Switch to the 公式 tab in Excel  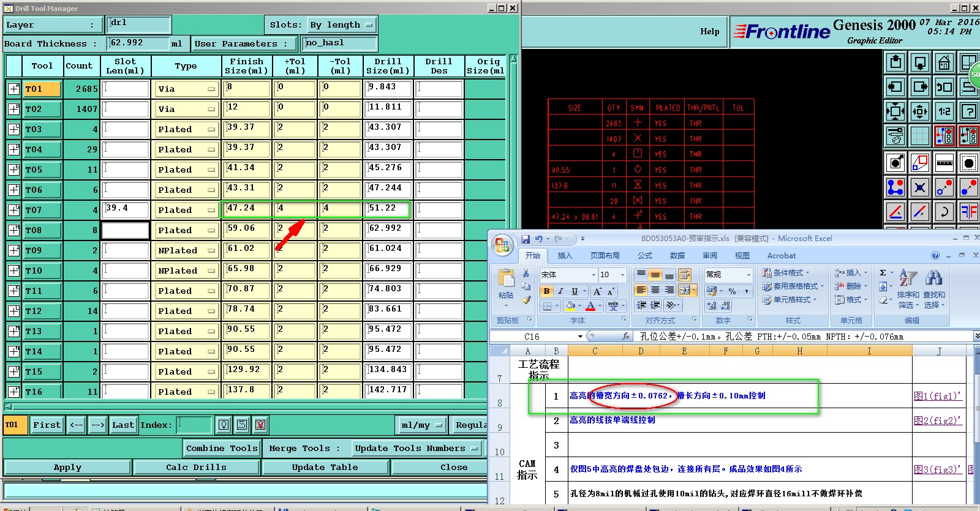coord(645,256)
